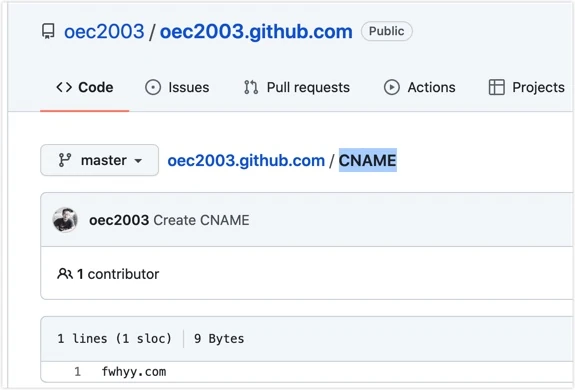Viewport: 575px width, 390px height.
Task: Click the oec2003.github.com breadcrumb link
Action: (246, 161)
